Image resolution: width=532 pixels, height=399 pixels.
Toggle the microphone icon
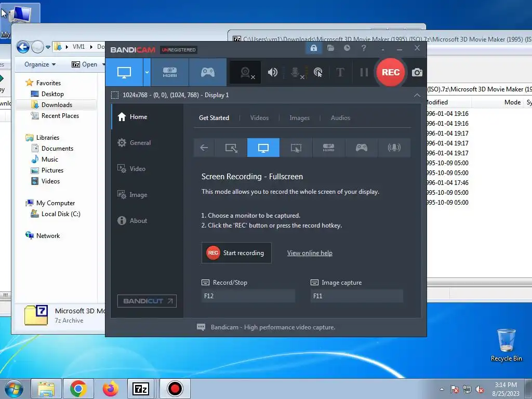pyautogui.click(x=296, y=72)
